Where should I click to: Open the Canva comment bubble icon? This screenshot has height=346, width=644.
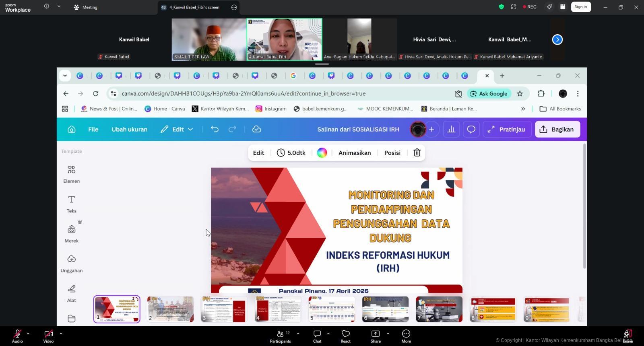point(471,129)
